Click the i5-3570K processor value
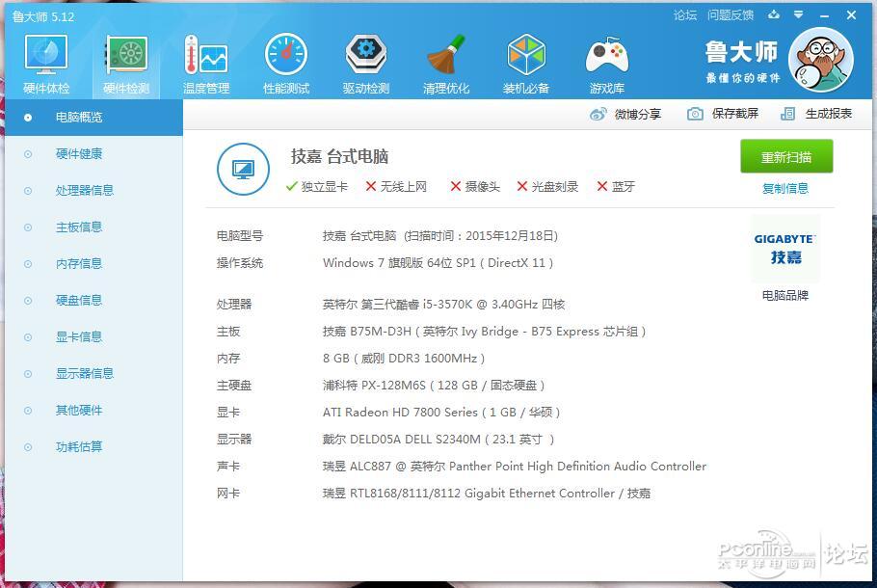877x588 pixels. click(443, 305)
